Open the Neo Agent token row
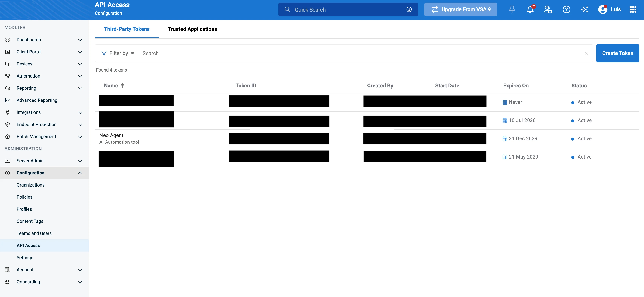The width and height of the screenshot is (644, 297). coord(367,139)
